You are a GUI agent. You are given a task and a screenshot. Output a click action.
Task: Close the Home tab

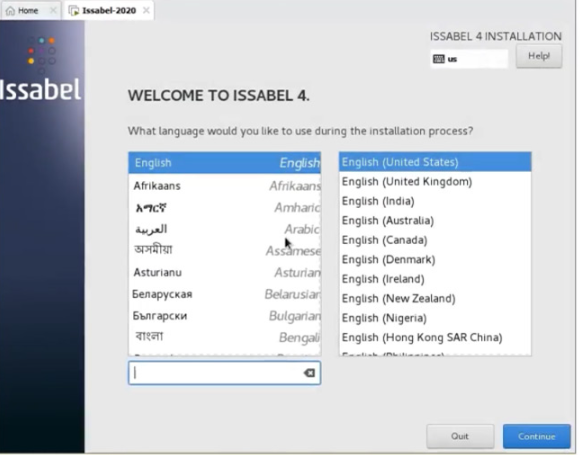(x=53, y=10)
